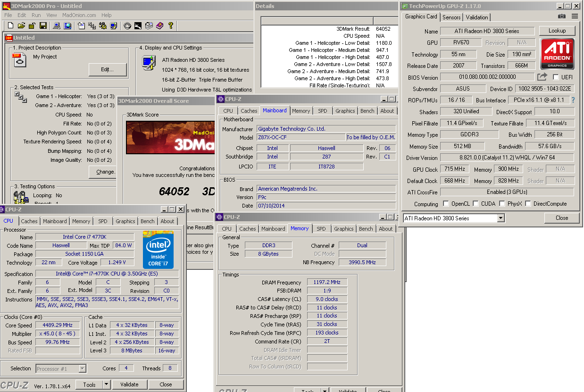584x392 pixels.
Task: Click the black result graph toolbar icon
Action: [138, 25]
